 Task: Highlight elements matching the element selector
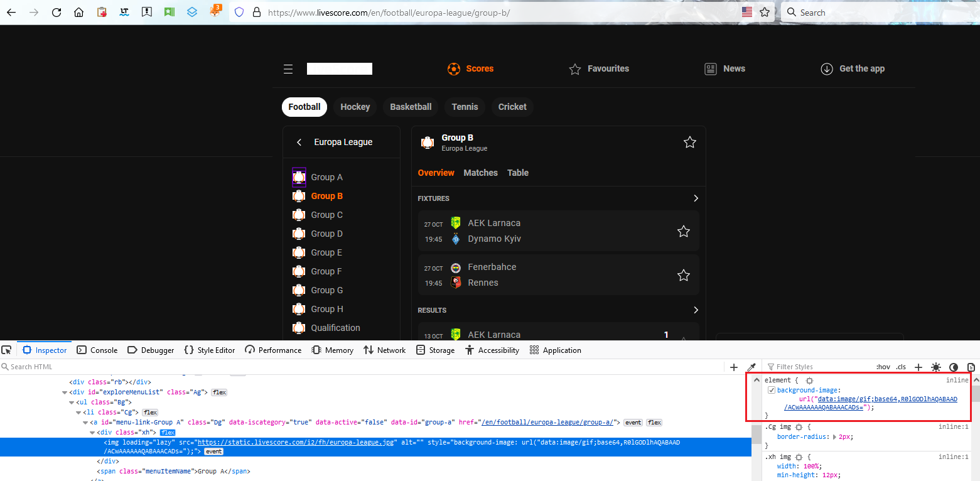click(x=810, y=381)
